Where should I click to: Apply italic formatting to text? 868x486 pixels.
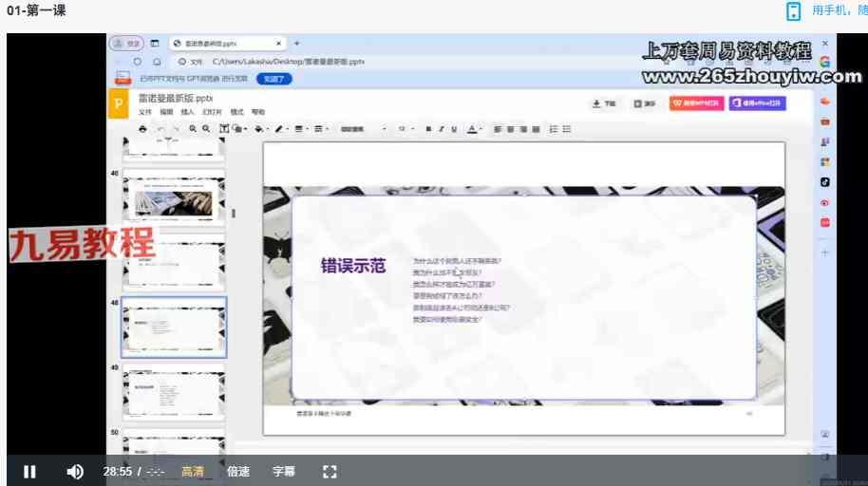tap(441, 128)
